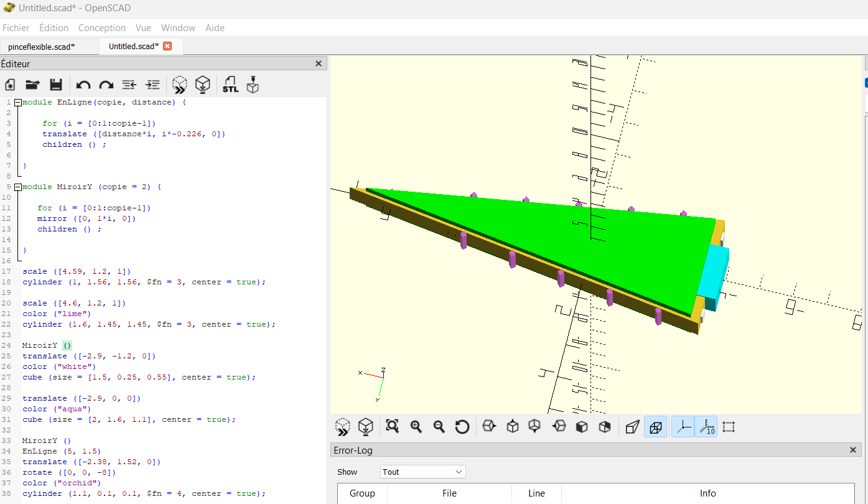Viewport: 868px width, 504px height.
Task: Undo the last edit in the editor
Action: 83,85
